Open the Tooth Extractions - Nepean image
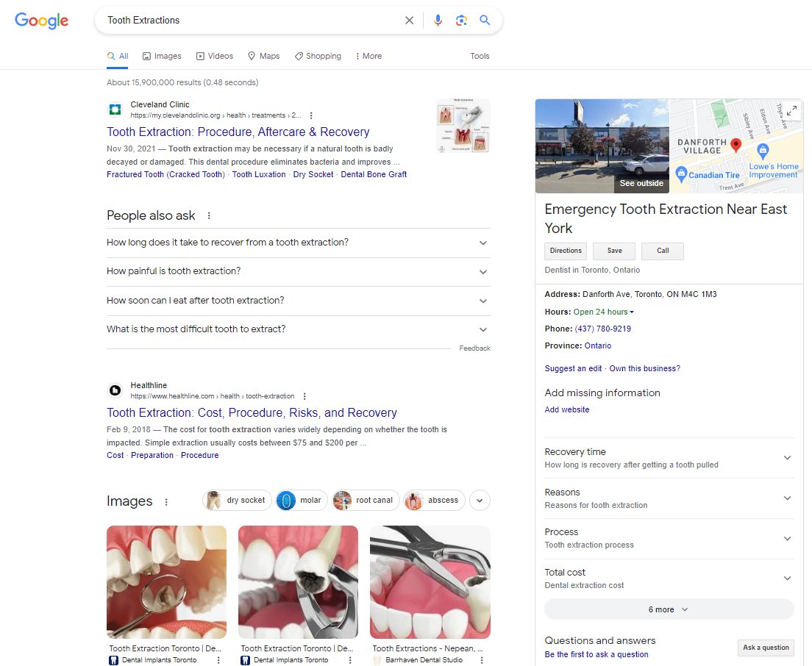Viewport: 812px width, 666px height. (430, 582)
